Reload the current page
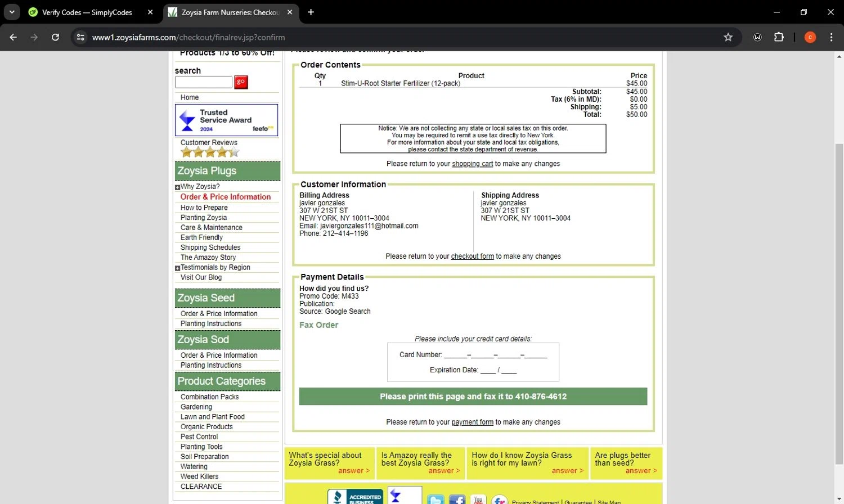The width and height of the screenshot is (844, 504). [x=55, y=37]
